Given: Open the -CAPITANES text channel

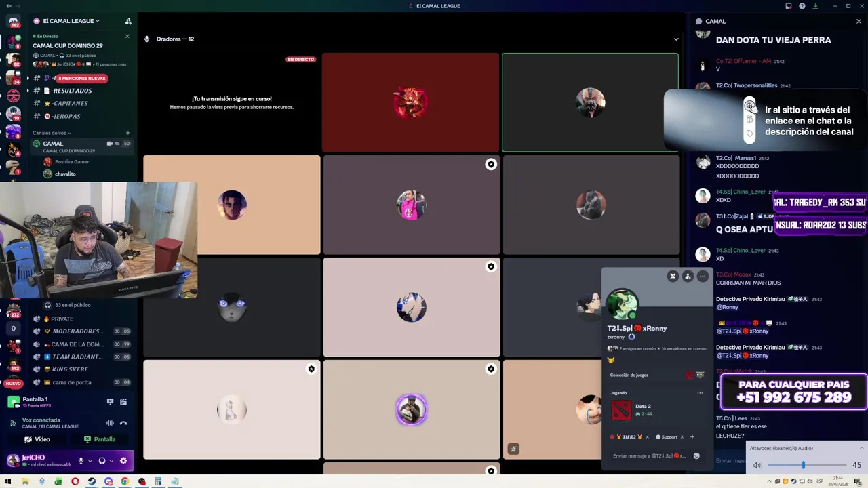Looking at the screenshot, I should tap(80, 104).
